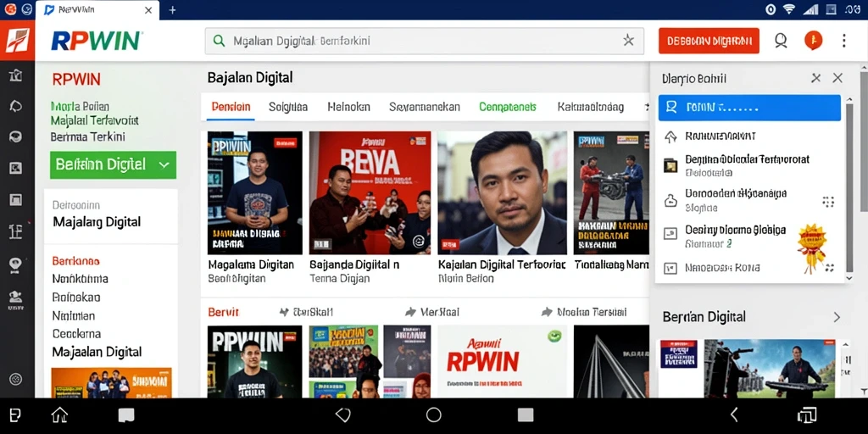Click the grid dots icon in panel row

tap(828, 202)
